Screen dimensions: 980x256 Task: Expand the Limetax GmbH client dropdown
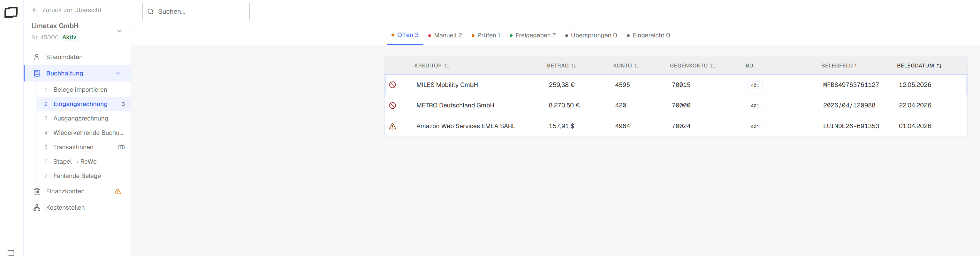pyautogui.click(x=119, y=31)
